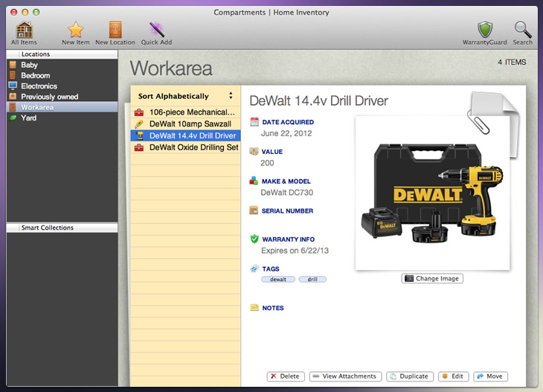Open WarrantyGuard shield icon
This screenshot has width=543, height=392.
[x=485, y=30]
